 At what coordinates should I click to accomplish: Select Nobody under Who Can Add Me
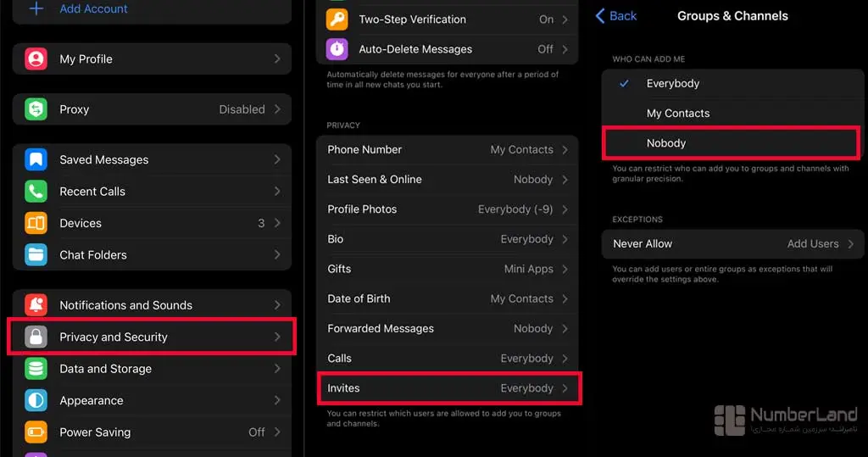point(732,143)
